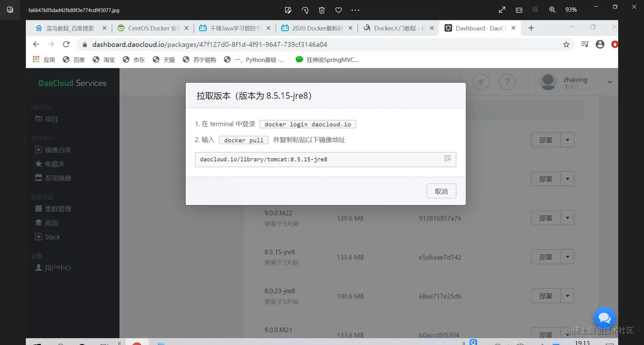Click the browser address bar URL

pyautogui.click(x=210, y=44)
